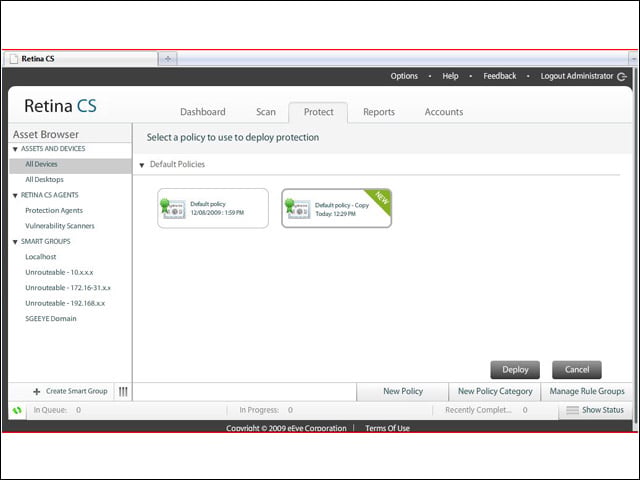Open a new browser tab with plus button
640x480 pixels.
pos(168,59)
